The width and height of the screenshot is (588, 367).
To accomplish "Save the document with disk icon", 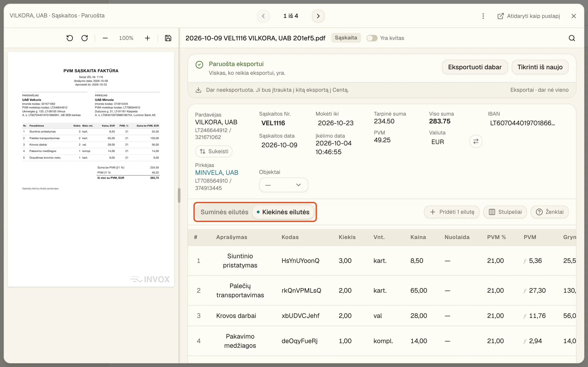I will click(x=168, y=38).
